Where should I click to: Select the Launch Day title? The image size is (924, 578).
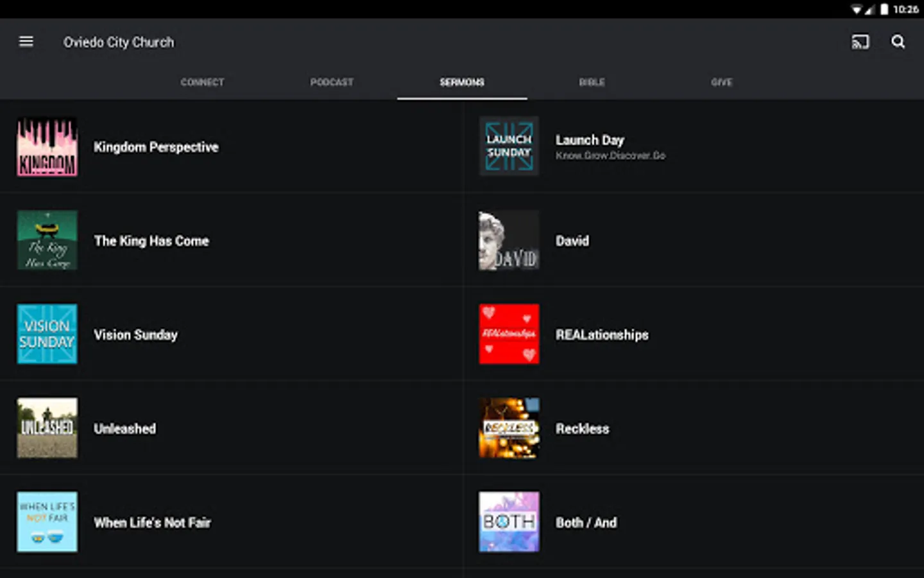(x=590, y=140)
